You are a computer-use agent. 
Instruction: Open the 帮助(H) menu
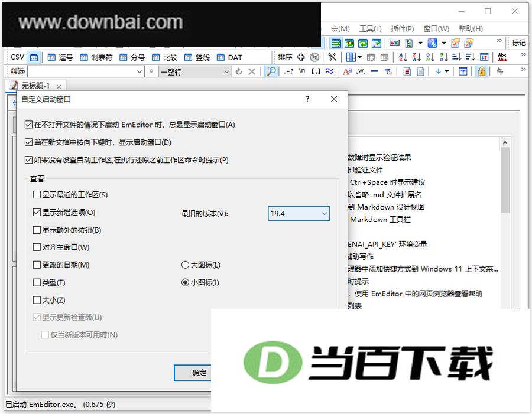point(471,29)
